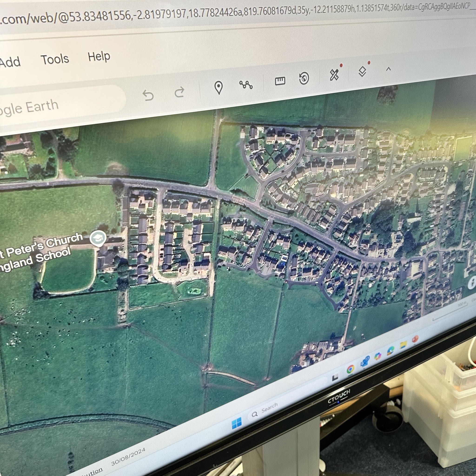Activate the Measure distance ruler tool
Viewport: 476px width, 476px height.
tap(280, 81)
